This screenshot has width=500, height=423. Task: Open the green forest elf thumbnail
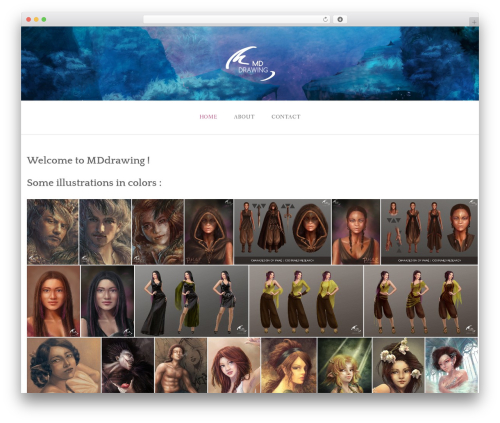[345, 365]
